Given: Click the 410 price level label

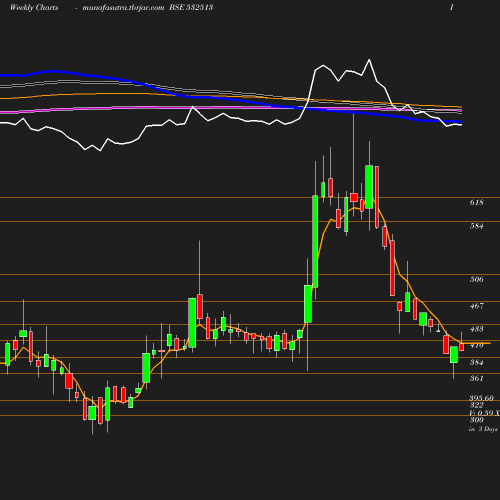Looking at the screenshot, I should 476,345.
